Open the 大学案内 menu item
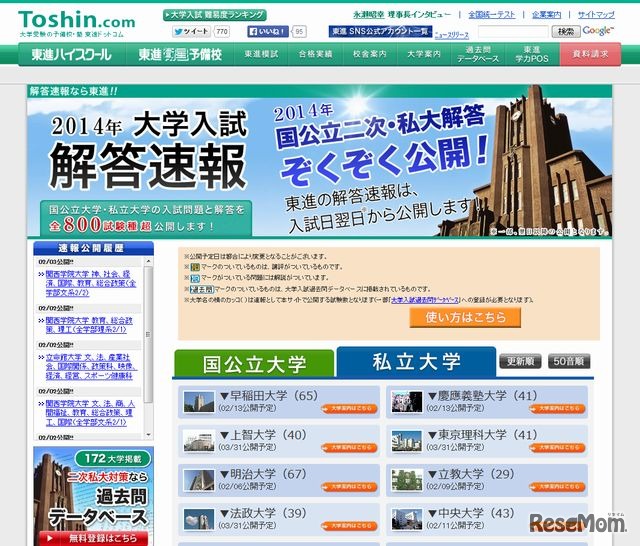 click(424, 54)
